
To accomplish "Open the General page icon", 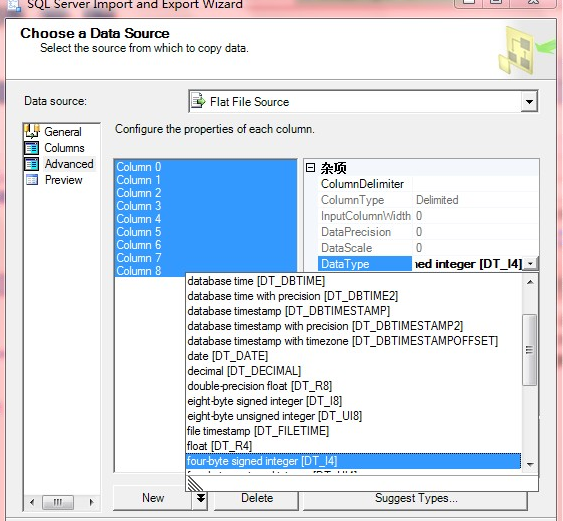I will [x=32, y=131].
